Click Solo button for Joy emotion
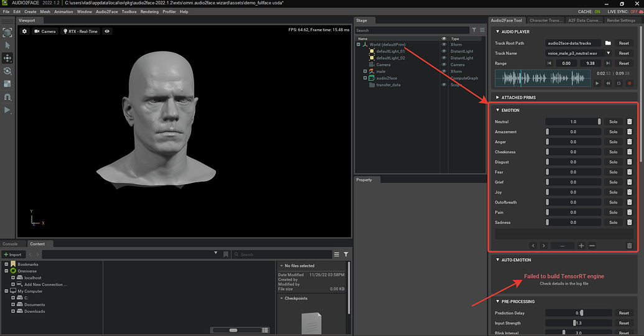Image resolution: width=644 pixels, height=336 pixels. click(x=613, y=192)
